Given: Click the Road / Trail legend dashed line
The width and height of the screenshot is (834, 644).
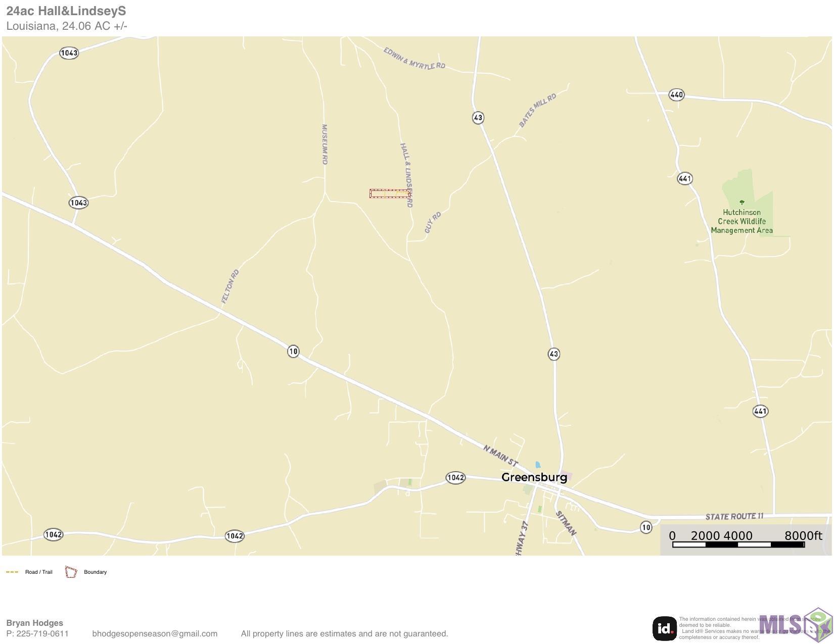Looking at the screenshot, I should coord(12,572).
